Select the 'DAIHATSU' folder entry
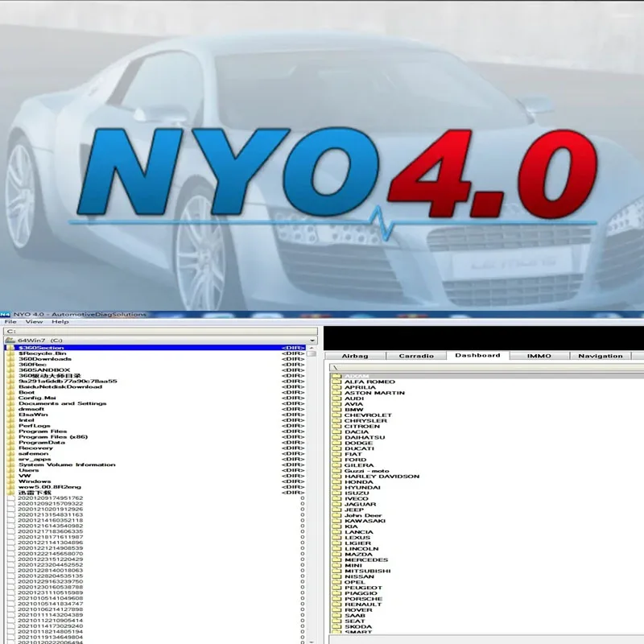Viewport: 644px width, 644px height. point(365,437)
